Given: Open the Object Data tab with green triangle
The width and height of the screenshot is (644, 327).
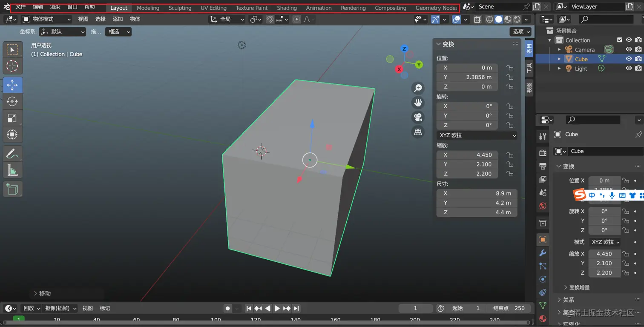Looking at the screenshot, I should (543, 305).
